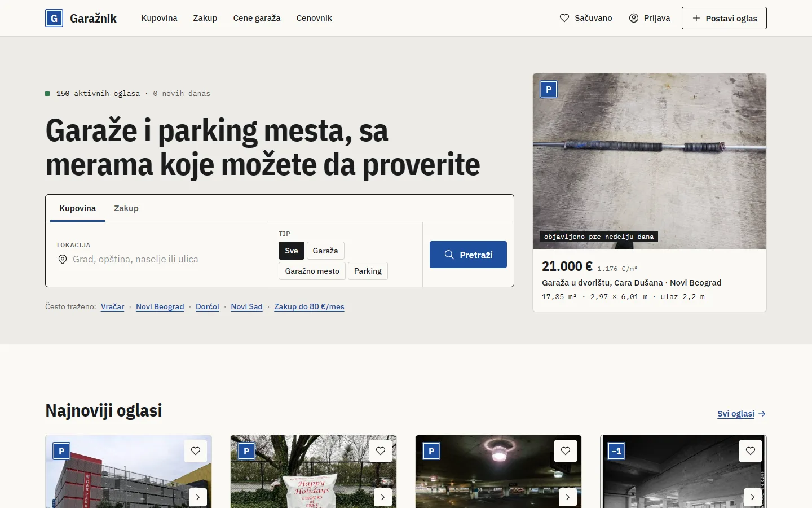Save the Happy Holidays listing with heart
This screenshot has width=812, height=508.
pyautogui.click(x=381, y=451)
